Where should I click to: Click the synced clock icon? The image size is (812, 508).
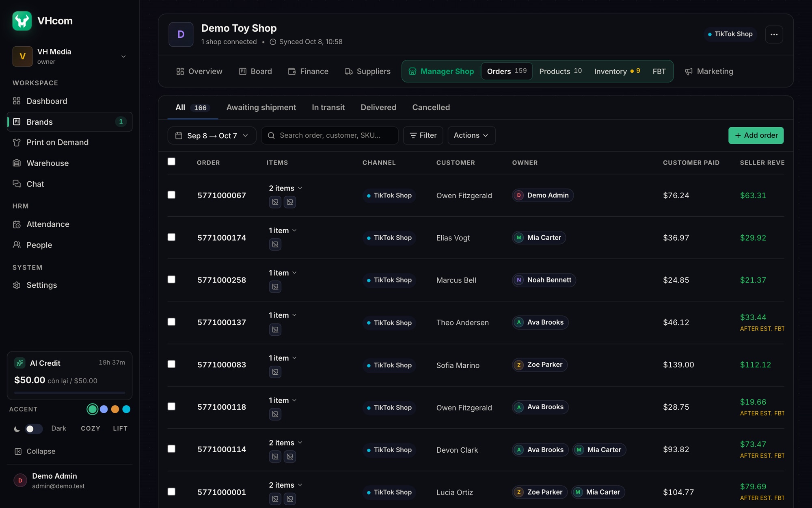[273, 42]
